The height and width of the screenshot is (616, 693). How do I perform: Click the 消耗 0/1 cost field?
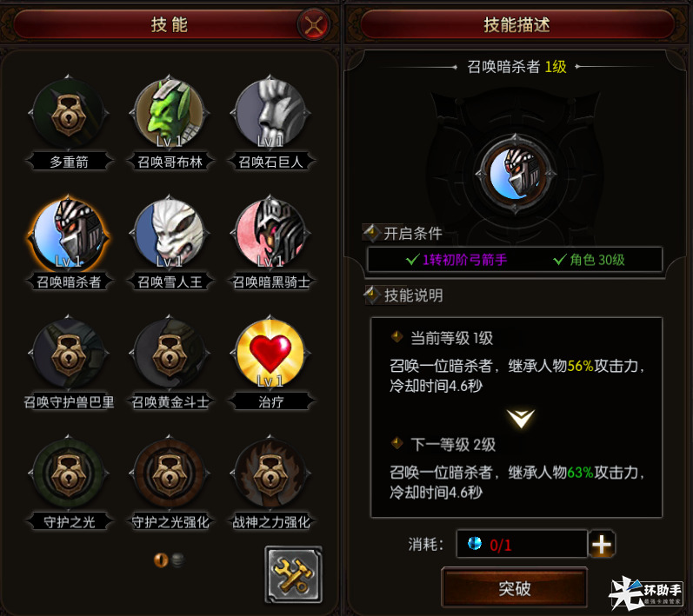[522, 544]
